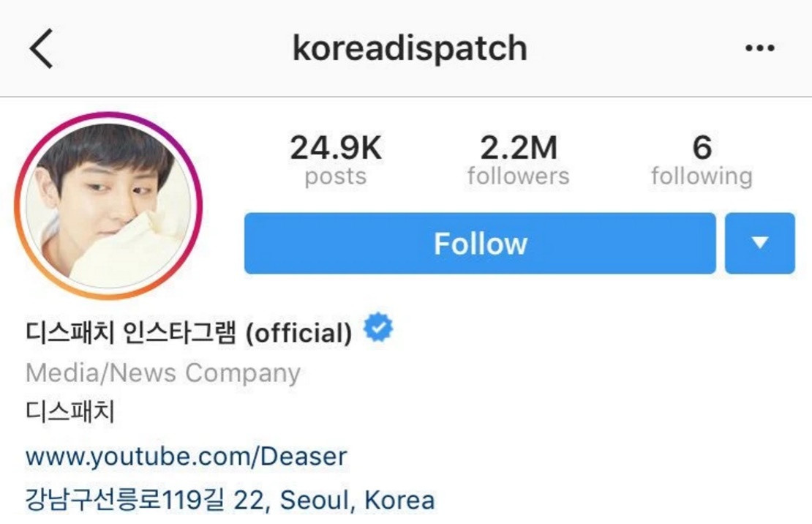Expand suggested accounts dropdown arrow
Screen dimensions: 812x524
point(760,243)
